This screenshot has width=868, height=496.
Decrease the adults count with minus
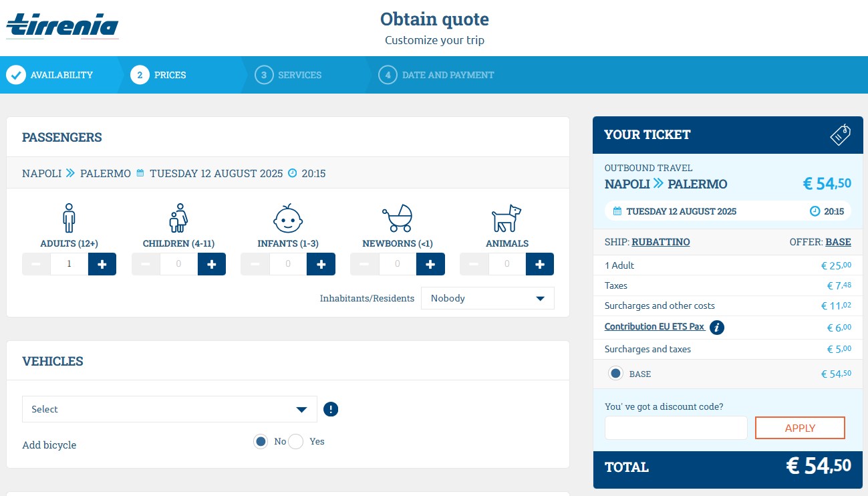(x=36, y=264)
